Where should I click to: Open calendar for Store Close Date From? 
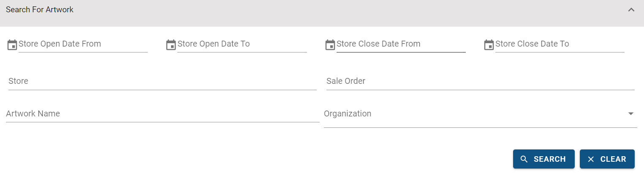click(x=330, y=45)
